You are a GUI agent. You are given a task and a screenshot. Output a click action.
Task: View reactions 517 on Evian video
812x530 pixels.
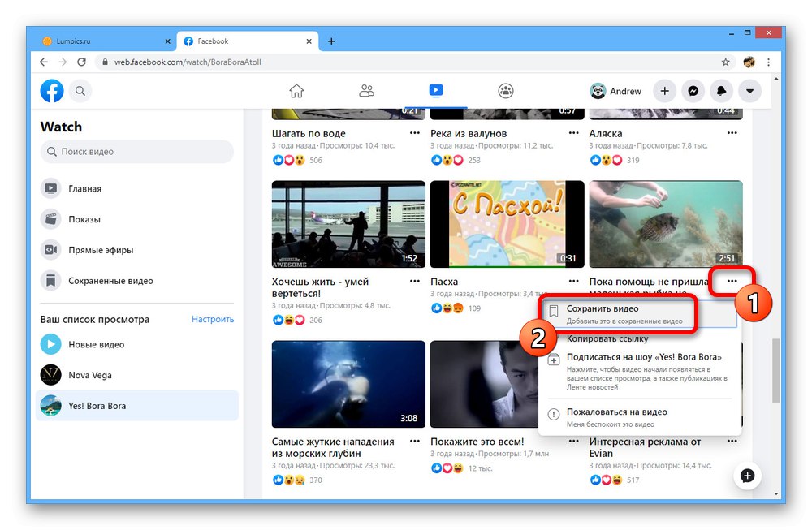click(x=615, y=480)
